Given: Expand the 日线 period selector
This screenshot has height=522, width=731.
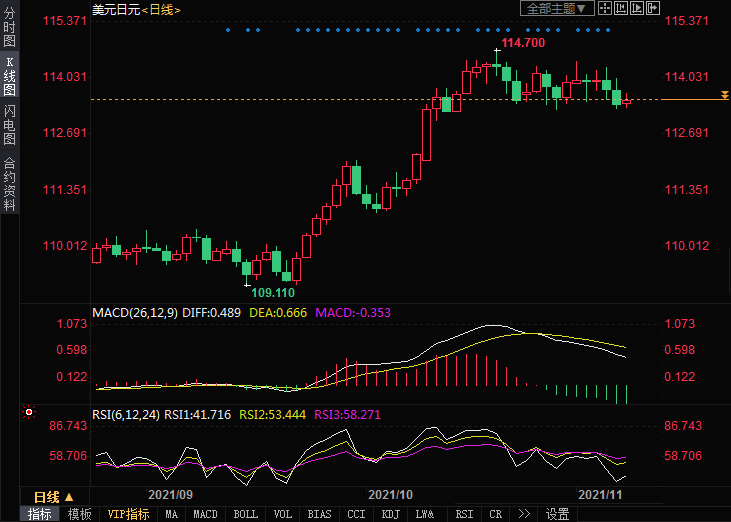Looking at the screenshot, I should click(54, 496).
